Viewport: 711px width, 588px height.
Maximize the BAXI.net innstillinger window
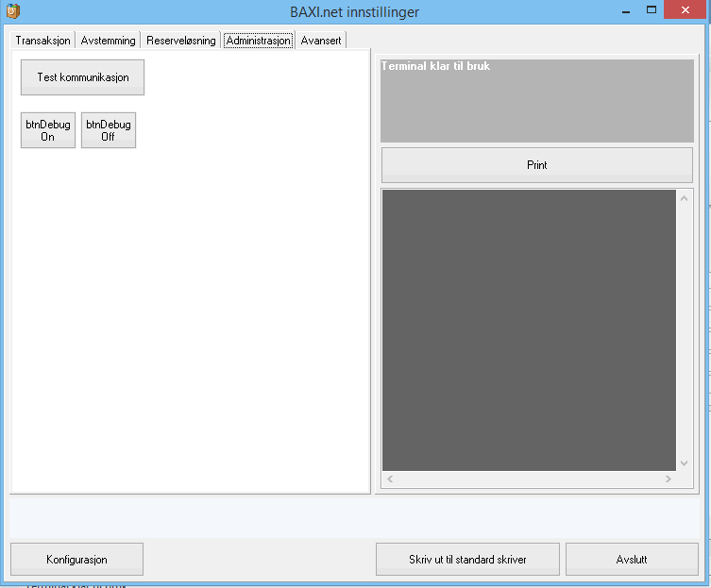(652, 10)
